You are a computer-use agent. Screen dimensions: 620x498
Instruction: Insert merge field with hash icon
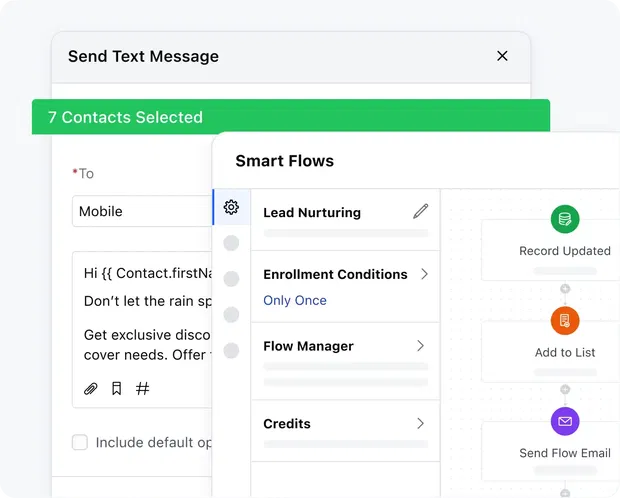click(143, 388)
